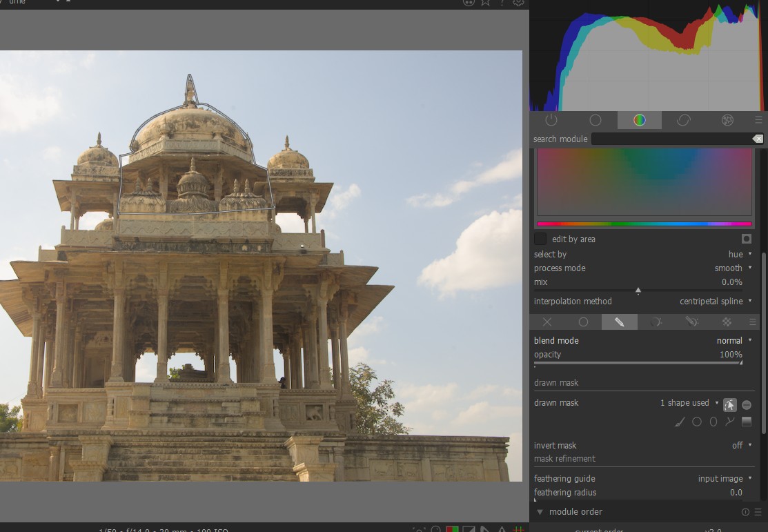
Task: Reset module order parameters icon
Action: pyautogui.click(x=745, y=512)
